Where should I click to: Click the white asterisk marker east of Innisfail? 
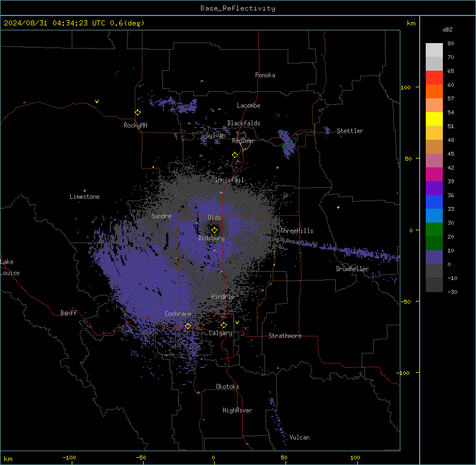coord(277,167)
